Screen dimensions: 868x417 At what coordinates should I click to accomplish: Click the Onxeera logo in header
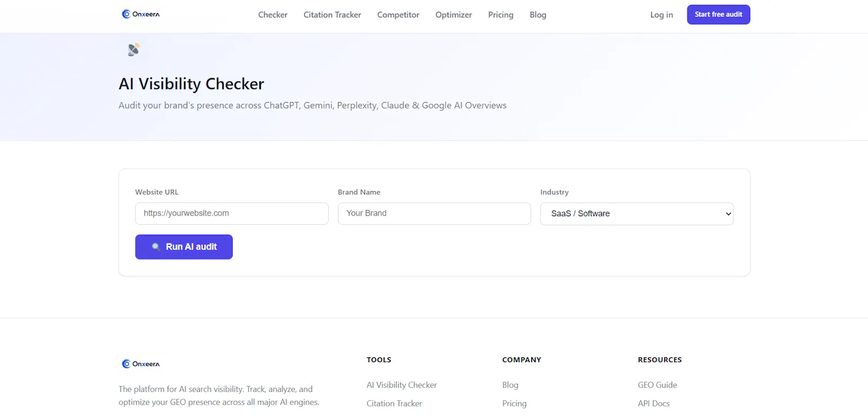[141, 14]
